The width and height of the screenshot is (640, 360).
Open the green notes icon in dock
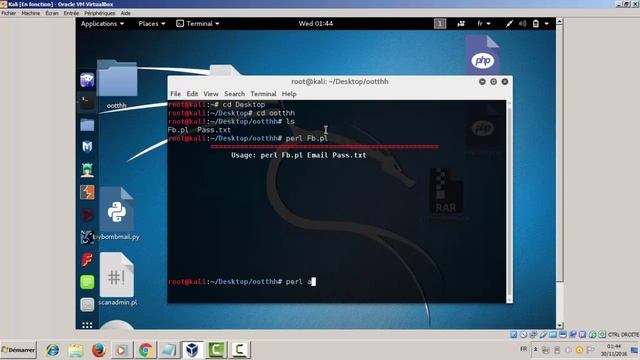click(87, 282)
